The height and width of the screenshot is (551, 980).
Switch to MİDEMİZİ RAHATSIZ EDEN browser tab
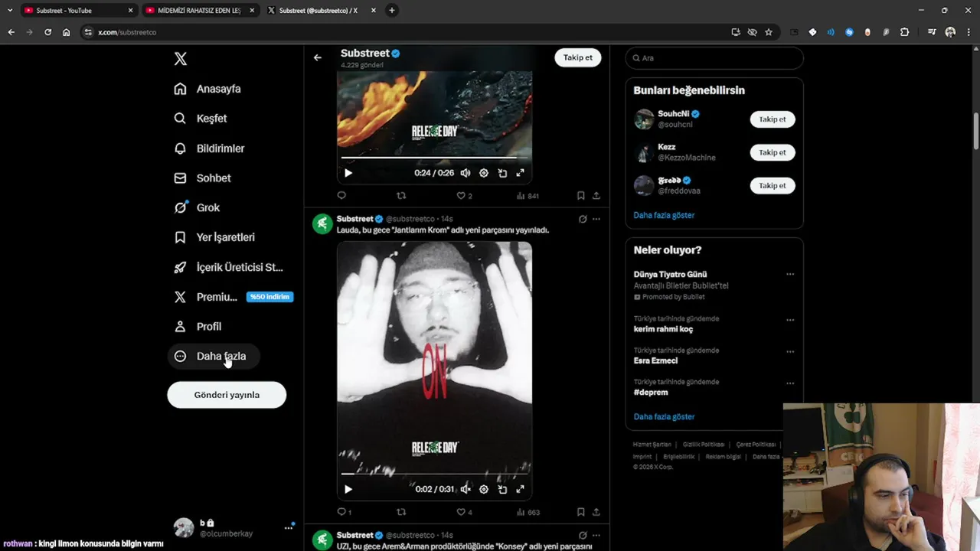[199, 11]
